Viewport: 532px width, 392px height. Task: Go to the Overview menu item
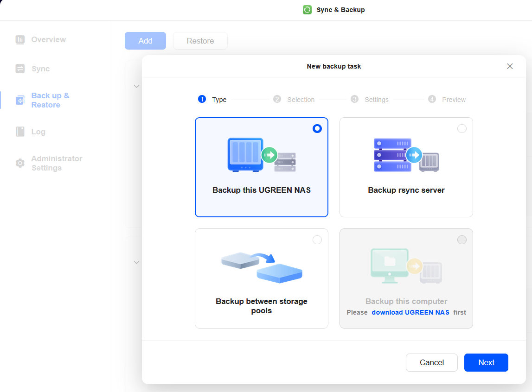[49, 40]
